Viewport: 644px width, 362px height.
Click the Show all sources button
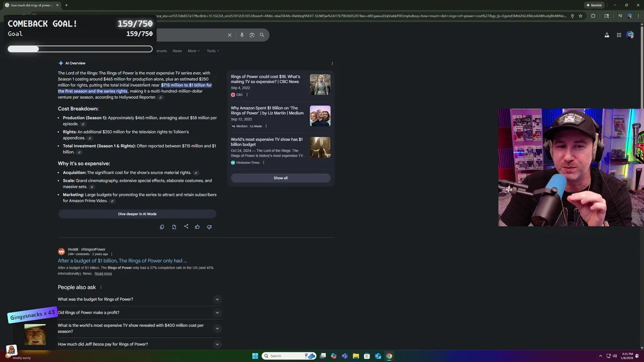(x=281, y=178)
